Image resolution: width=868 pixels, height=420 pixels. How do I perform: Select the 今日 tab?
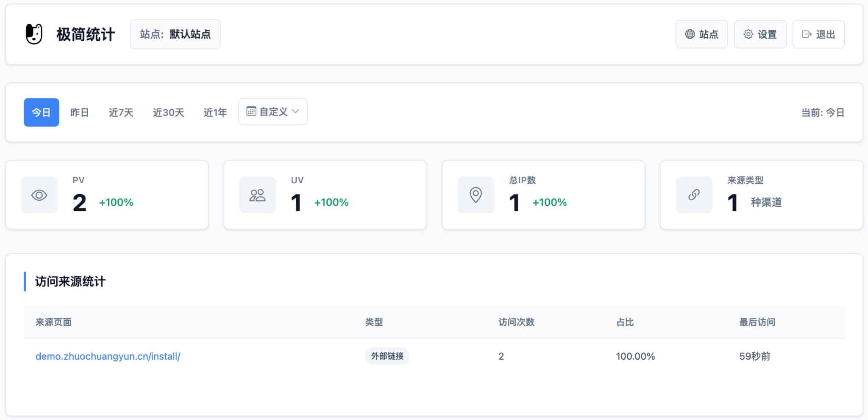41,112
